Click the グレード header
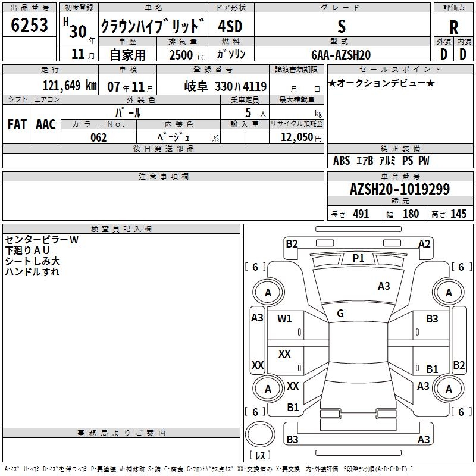The height and width of the screenshot is (476, 476). point(342,8)
